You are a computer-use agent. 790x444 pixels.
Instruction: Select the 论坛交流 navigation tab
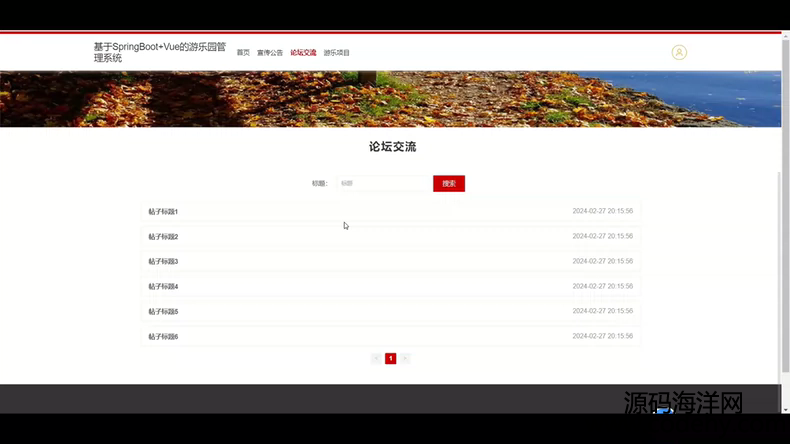pos(303,53)
